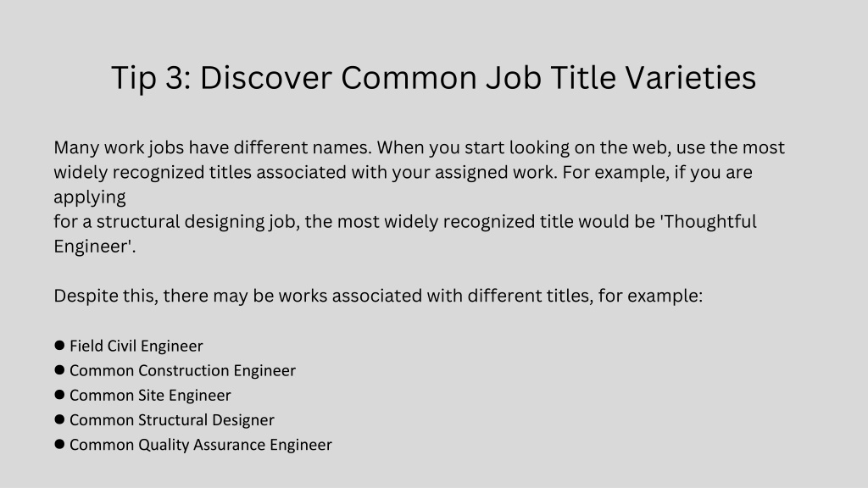Image resolution: width=868 pixels, height=488 pixels.
Task: Click the word 'applying' on its own line
Action: pyautogui.click(x=90, y=197)
